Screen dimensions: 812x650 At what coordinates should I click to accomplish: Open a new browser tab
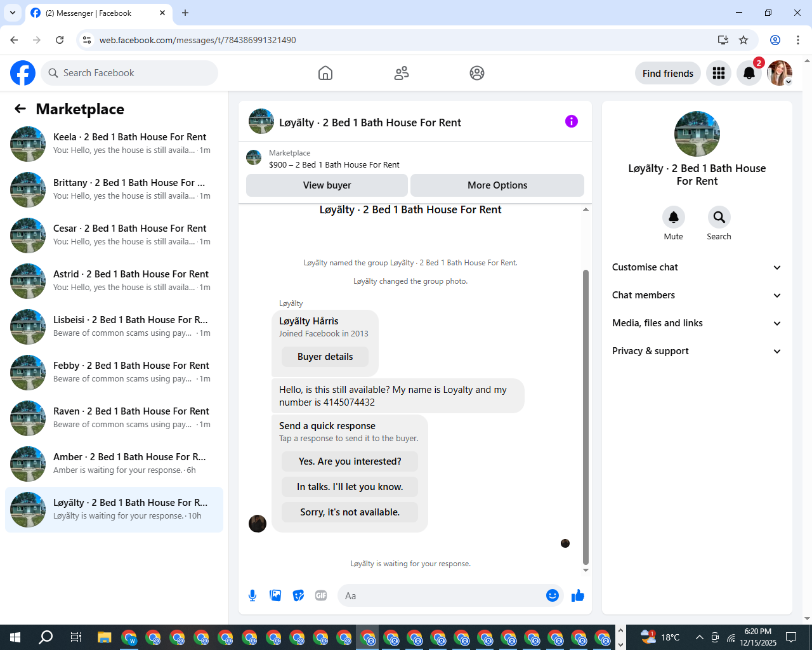point(185,13)
